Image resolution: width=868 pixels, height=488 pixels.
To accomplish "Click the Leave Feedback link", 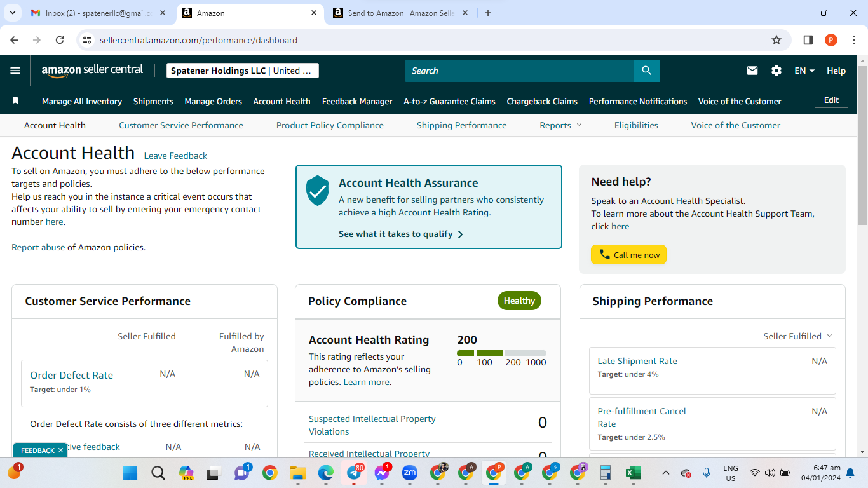I will point(175,156).
